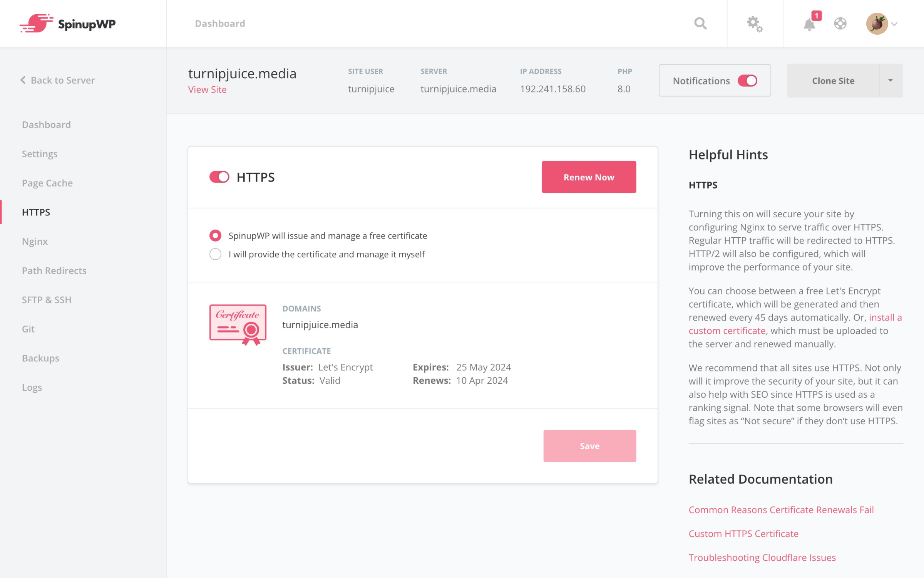
Task: Click the SpinupWP logo
Action: tap(67, 24)
